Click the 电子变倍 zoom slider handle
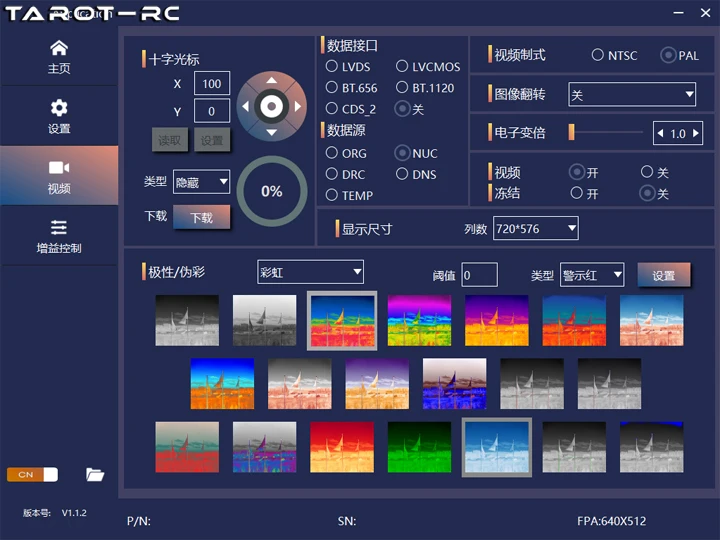720x540 pixels. [572, 133]
